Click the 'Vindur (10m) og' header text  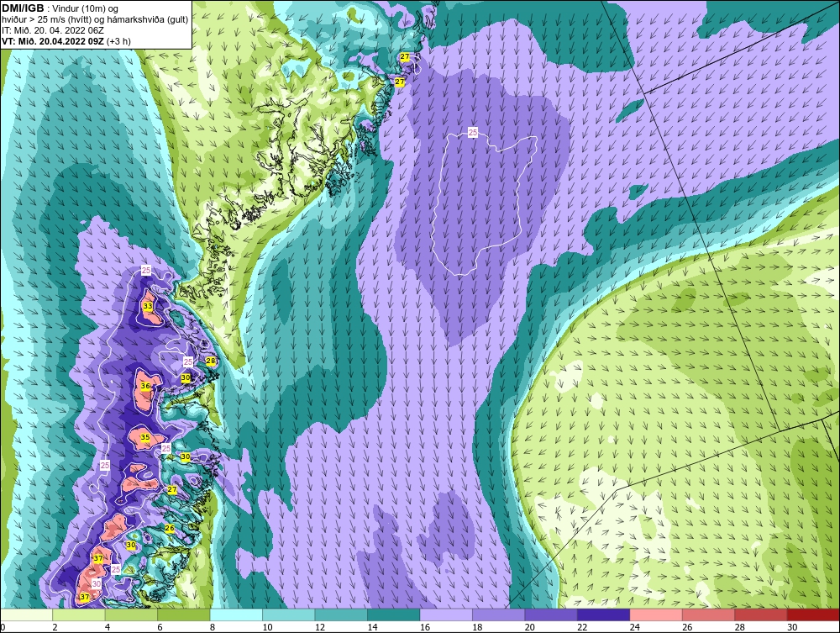(86, 9)
